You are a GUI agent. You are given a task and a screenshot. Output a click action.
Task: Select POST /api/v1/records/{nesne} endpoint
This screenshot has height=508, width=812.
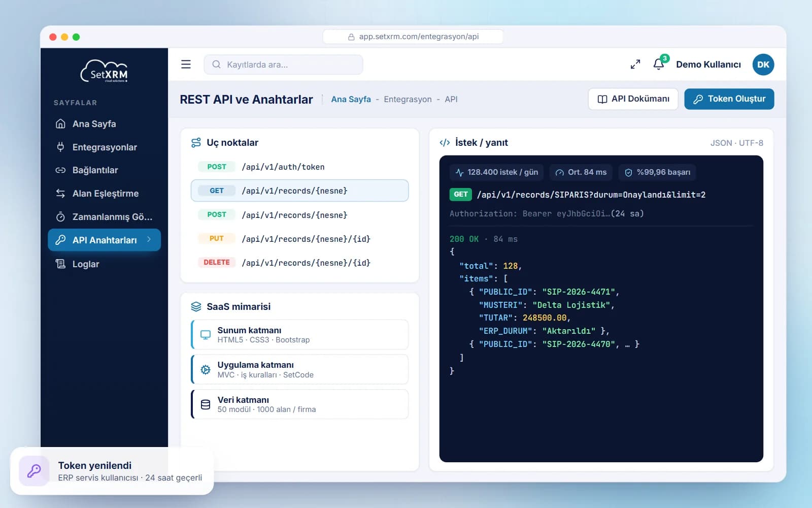(x=299, y=215)
